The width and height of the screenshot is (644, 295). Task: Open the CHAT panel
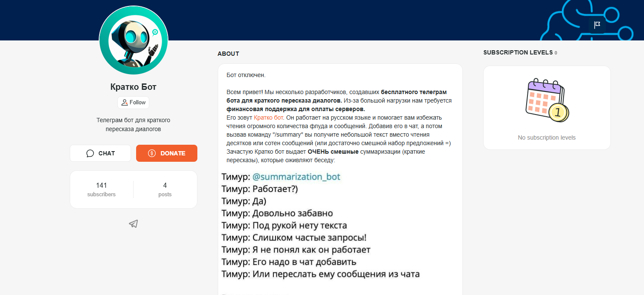pyautogui.click(x=100, y=153)
